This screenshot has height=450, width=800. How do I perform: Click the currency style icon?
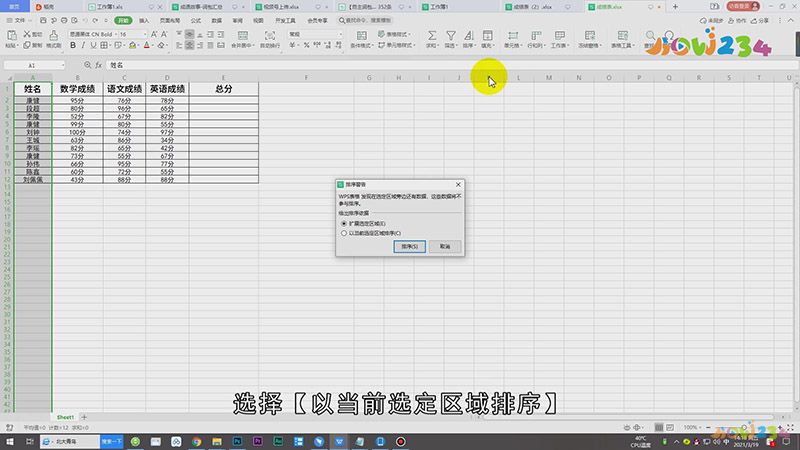pyautogui.click(x=292, y=45)
